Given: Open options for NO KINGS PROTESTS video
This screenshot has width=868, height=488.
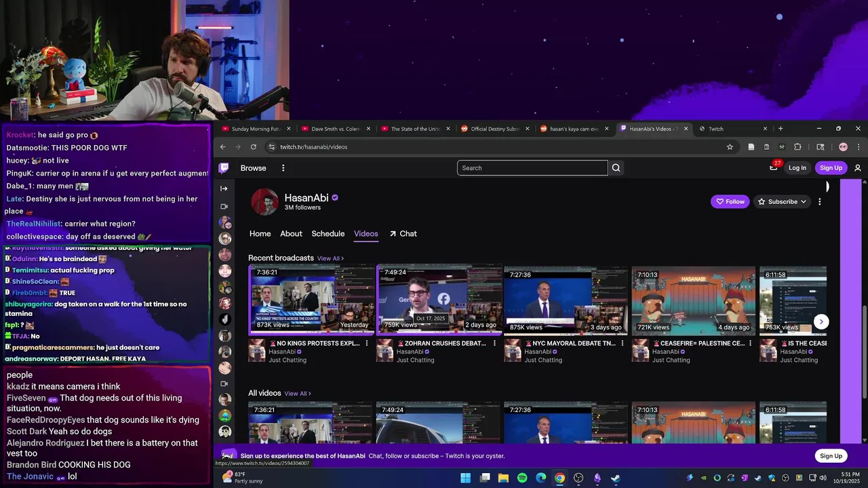Looking at the screenshot, I should tap(367, 344).
